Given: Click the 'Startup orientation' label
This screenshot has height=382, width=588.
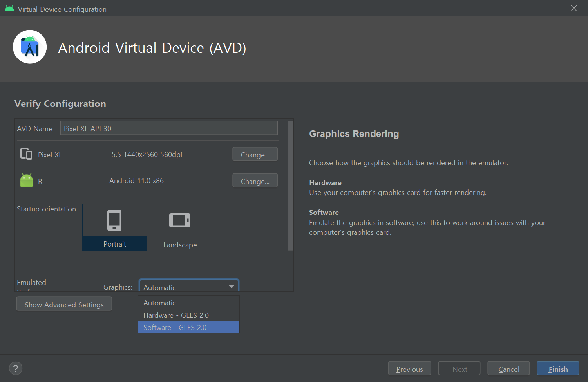Looking at the screenshot, I should tap(46, 209).
